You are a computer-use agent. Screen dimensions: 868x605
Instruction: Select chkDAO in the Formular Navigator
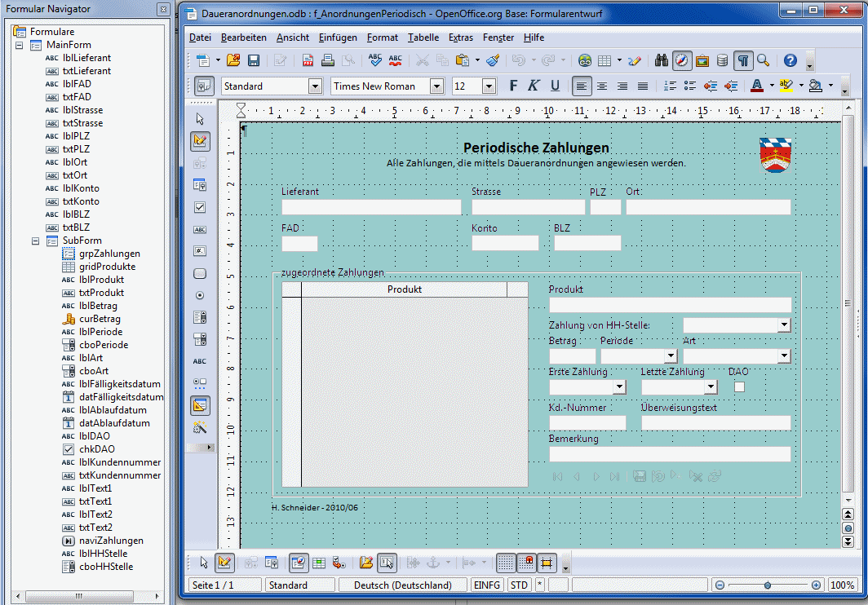(x=96, y=449)
